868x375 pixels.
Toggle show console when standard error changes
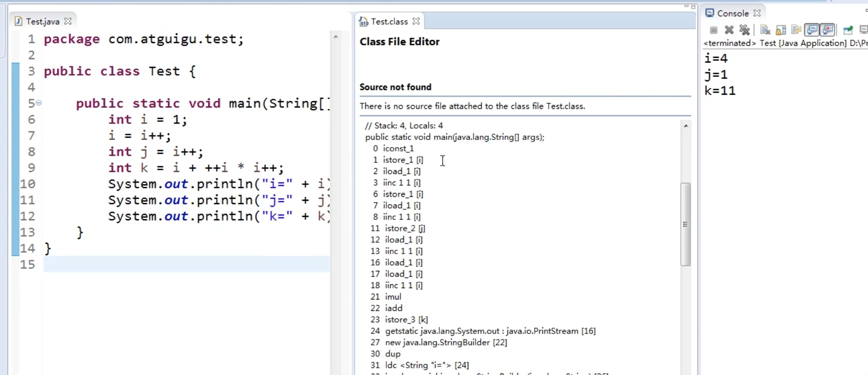827,30
